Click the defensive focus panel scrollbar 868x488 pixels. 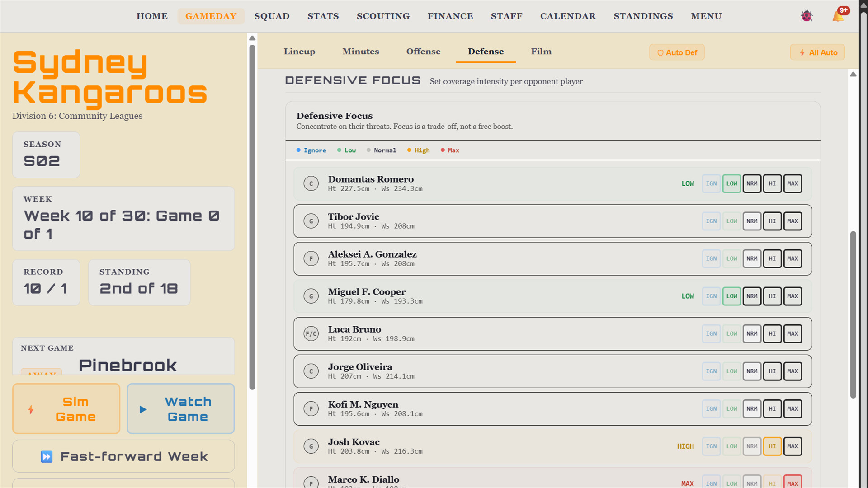[853, 314]
